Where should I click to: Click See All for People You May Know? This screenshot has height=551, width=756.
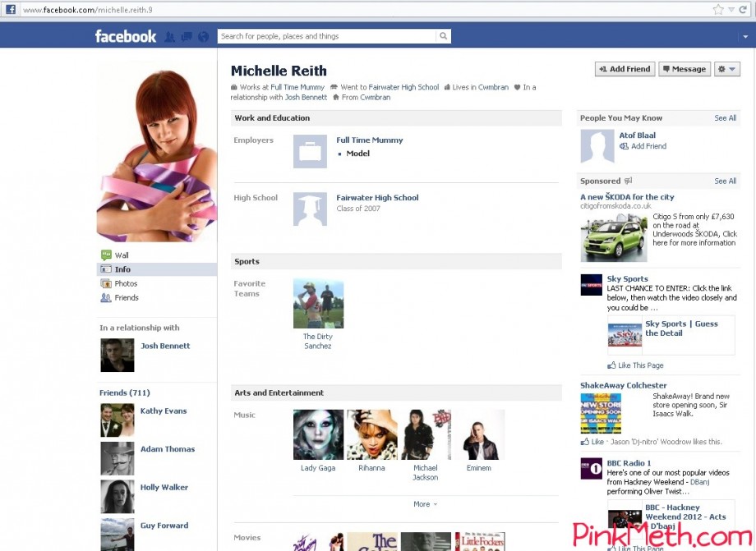[x=725, y=118]
